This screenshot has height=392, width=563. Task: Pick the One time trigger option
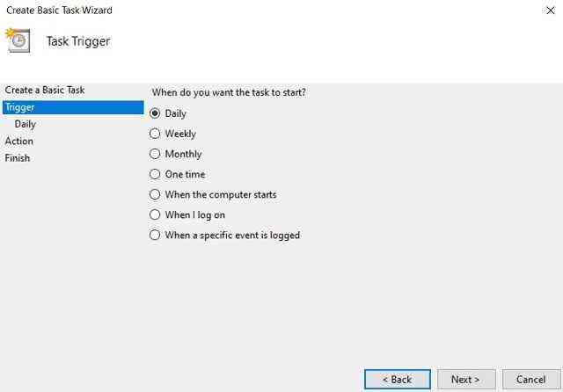tap(156, 174)
